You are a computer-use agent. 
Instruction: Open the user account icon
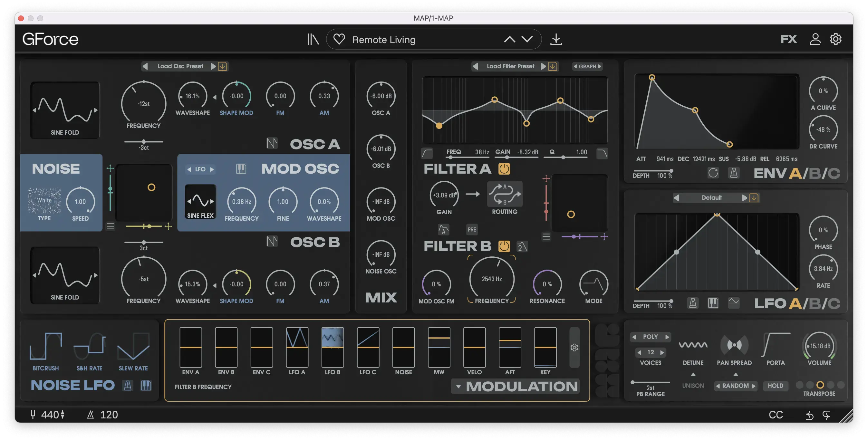815,39
